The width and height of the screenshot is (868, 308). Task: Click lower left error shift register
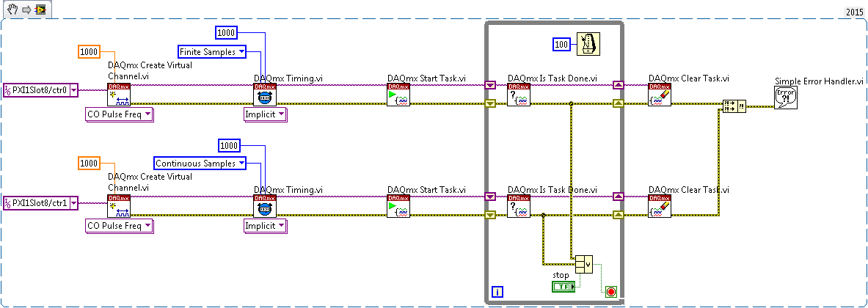490,215
